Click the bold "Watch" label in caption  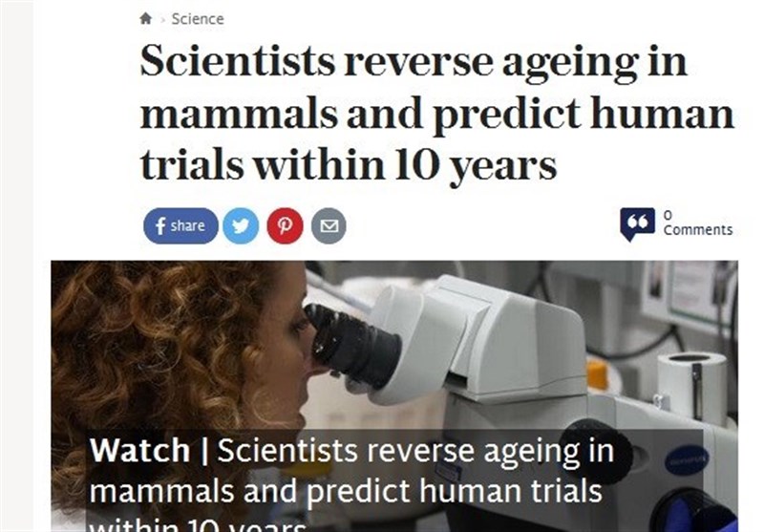141,452
